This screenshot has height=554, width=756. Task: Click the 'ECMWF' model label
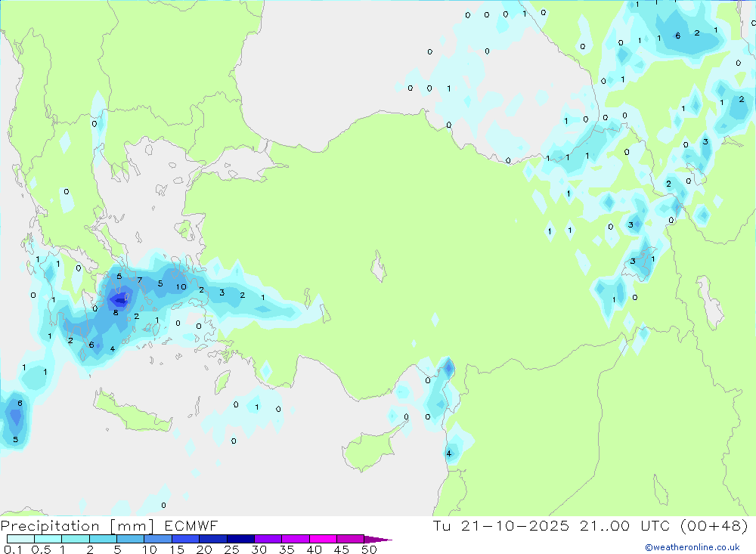pos(191,526)
